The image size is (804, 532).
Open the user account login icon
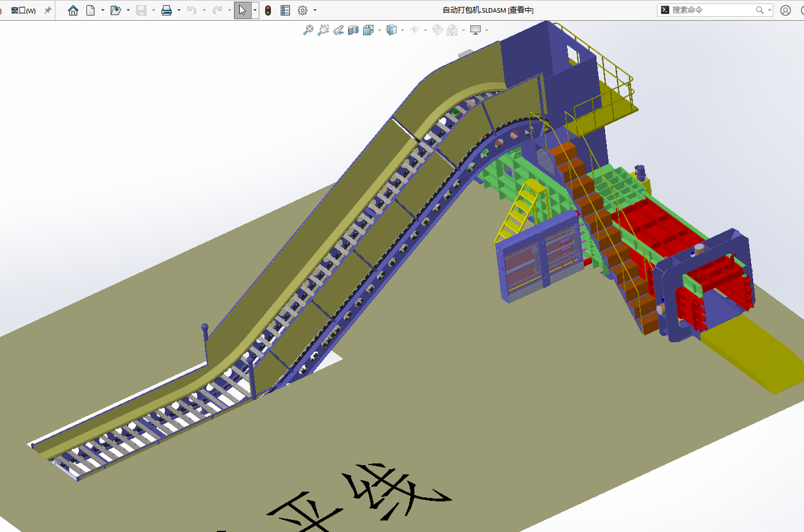click(786, 10)
